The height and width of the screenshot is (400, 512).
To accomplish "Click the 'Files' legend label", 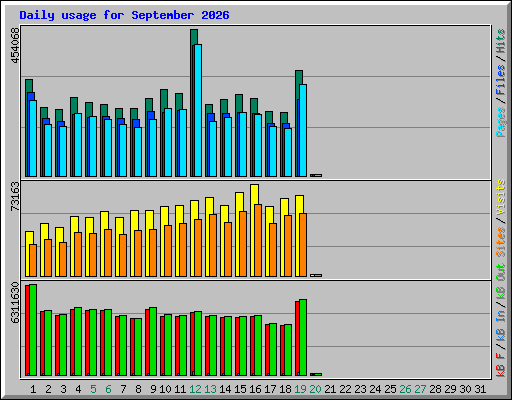I will (x=501, y=80).
